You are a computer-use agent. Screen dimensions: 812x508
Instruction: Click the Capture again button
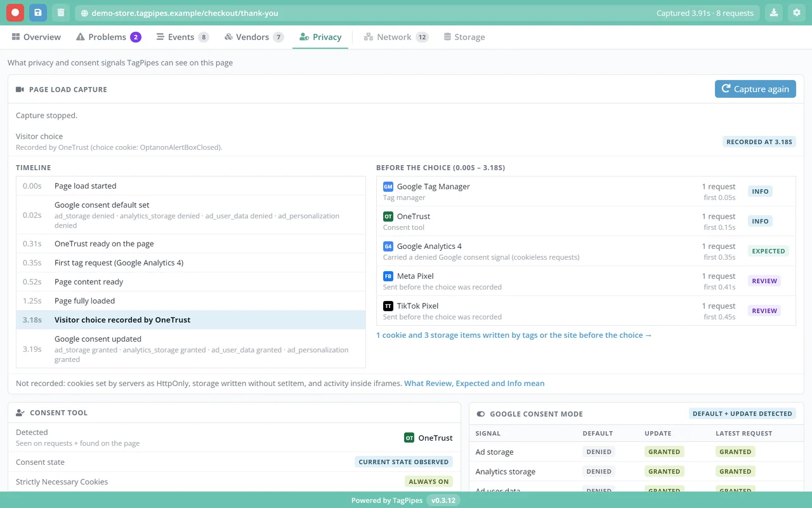[x=755, y=89]
